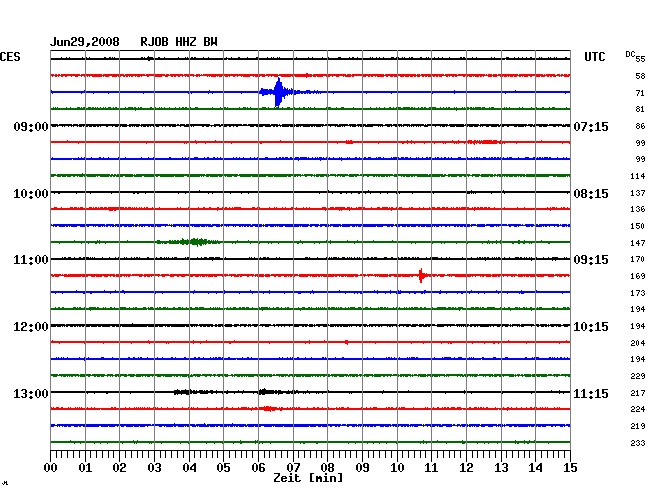This screenshot has height=494, width=650.
Task: Click minute tick label 13
Action: tap(501, 467)
